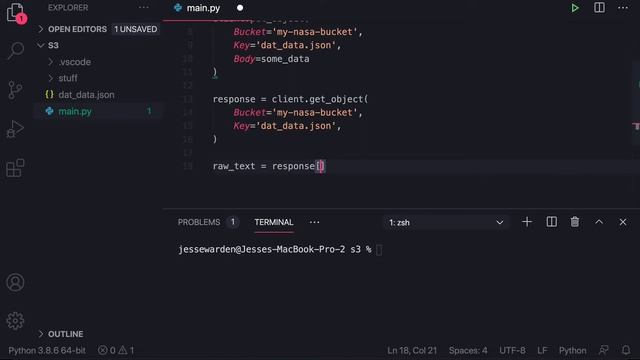
Task: Switch to the Problems tab
Action: [199, 222]
